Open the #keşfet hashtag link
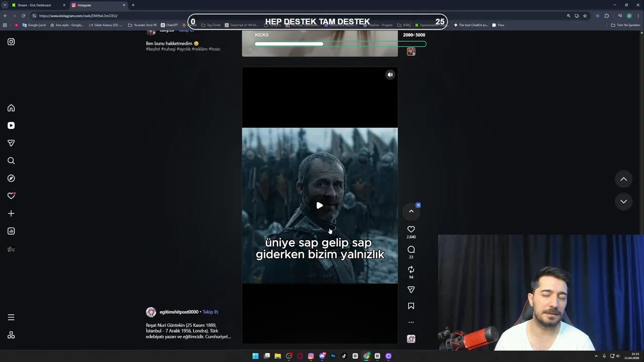The width and height of the screenshot is (644, 362). click(153, 49)
